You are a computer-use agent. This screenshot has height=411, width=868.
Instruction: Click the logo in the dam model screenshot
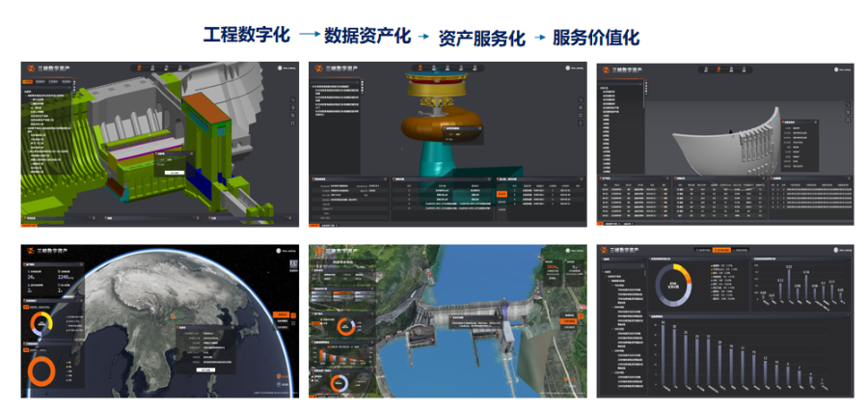click(x=30, y=69)
